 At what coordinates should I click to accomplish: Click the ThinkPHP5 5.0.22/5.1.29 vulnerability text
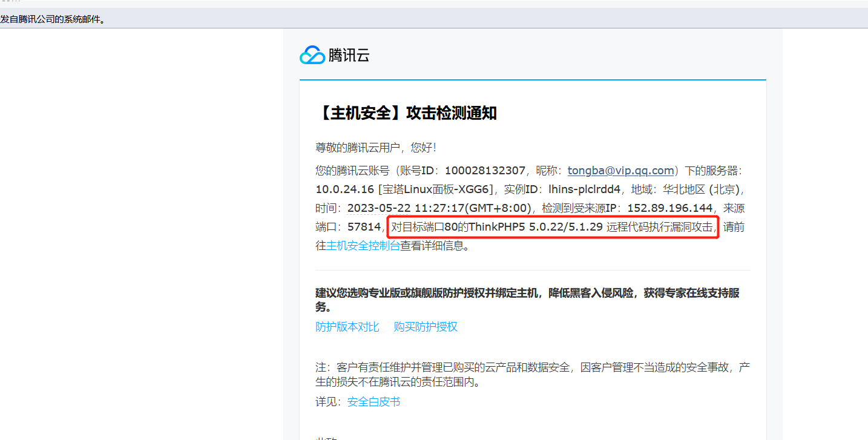(x=536, y=227)
